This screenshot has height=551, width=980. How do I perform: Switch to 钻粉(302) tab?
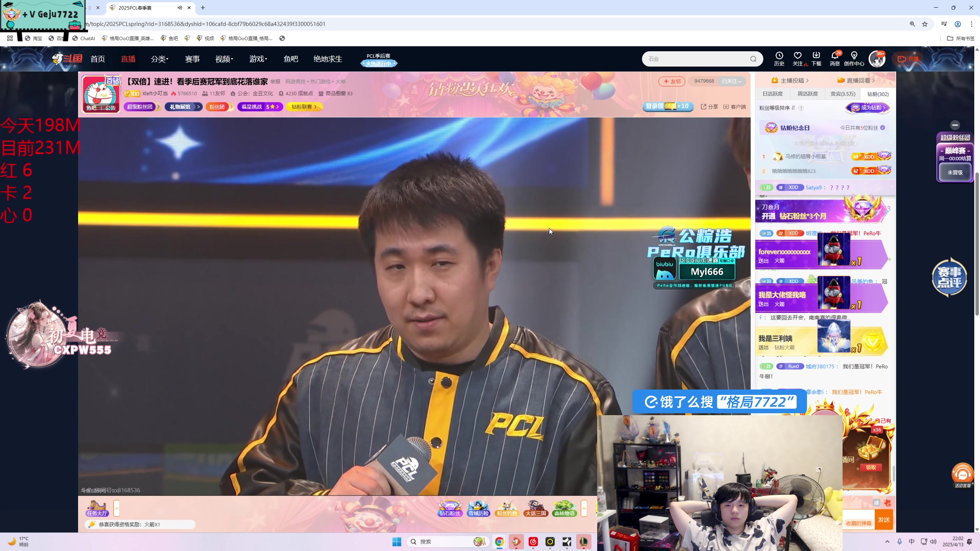(x=878, y=94)
